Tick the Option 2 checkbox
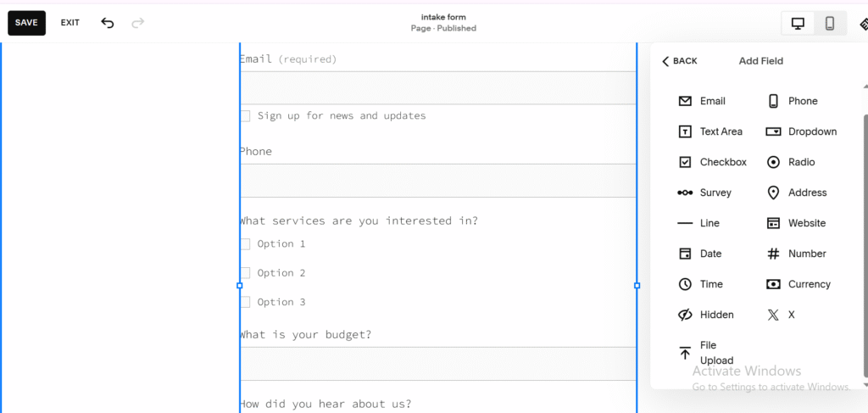The image size is (868, 413). [245, 273]
